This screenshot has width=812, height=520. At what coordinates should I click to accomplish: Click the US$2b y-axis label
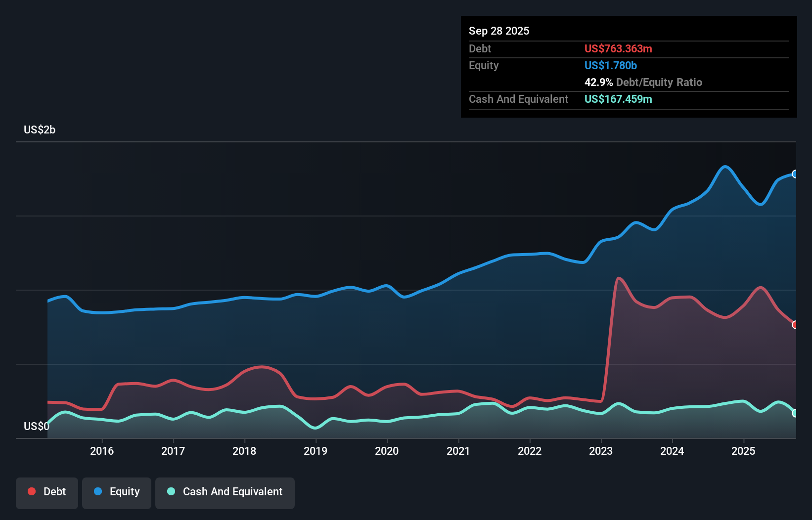tap(40, 130)
